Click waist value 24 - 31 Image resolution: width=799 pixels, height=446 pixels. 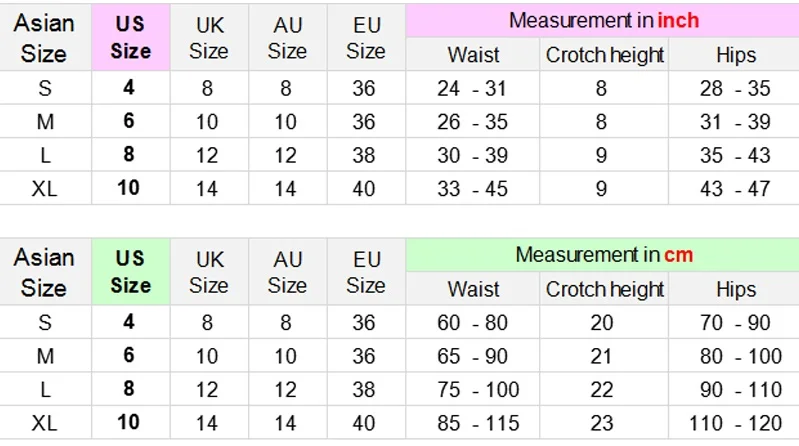pyautogui.click(x=472, y=88)
